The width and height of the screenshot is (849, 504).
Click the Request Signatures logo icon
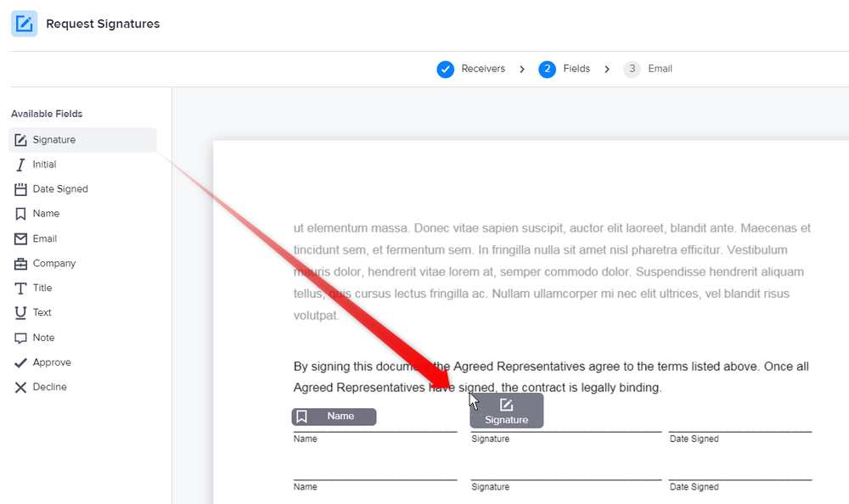pyautogui.click(x=25, y=24)
